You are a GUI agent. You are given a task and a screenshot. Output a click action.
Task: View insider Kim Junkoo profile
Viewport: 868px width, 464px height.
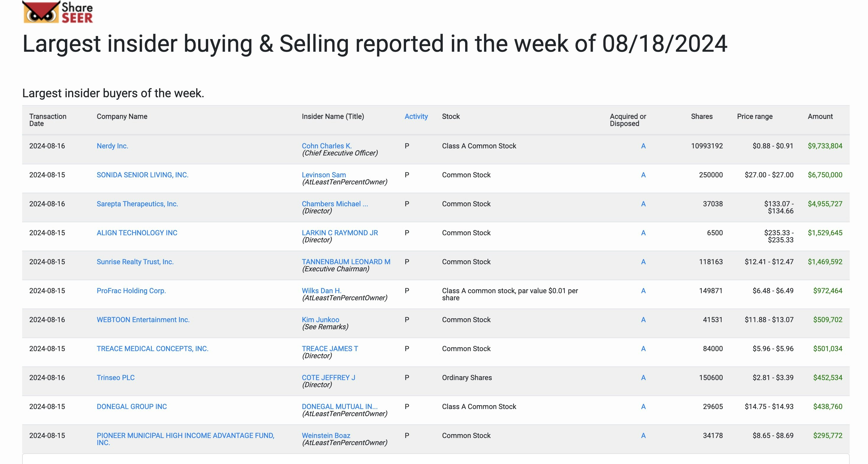320,320
